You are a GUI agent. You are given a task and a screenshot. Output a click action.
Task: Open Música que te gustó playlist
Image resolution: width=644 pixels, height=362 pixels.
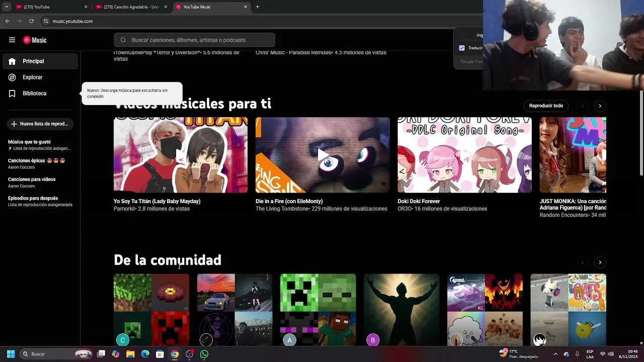point(39,145)
